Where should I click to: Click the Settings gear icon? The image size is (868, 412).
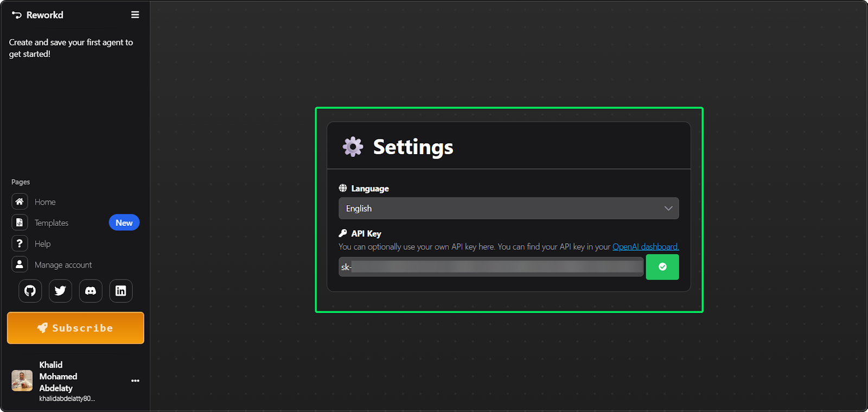(x=353, y=147)
